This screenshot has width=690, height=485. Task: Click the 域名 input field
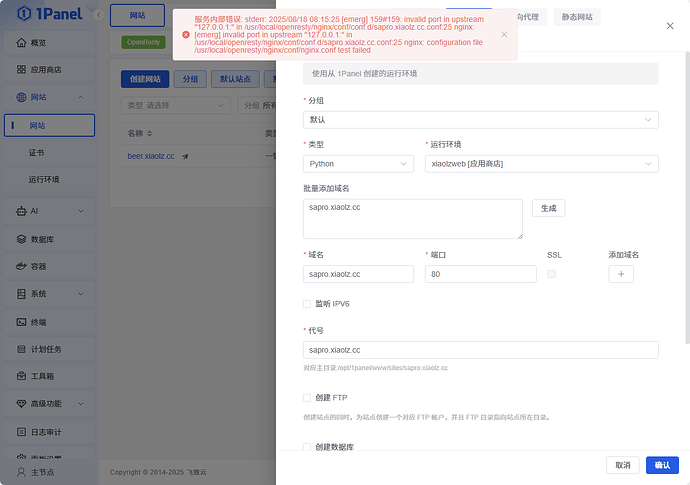358,274
